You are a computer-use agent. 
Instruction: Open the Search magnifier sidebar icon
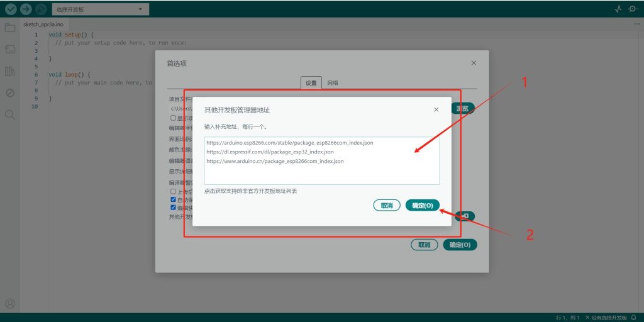[10, 114]
